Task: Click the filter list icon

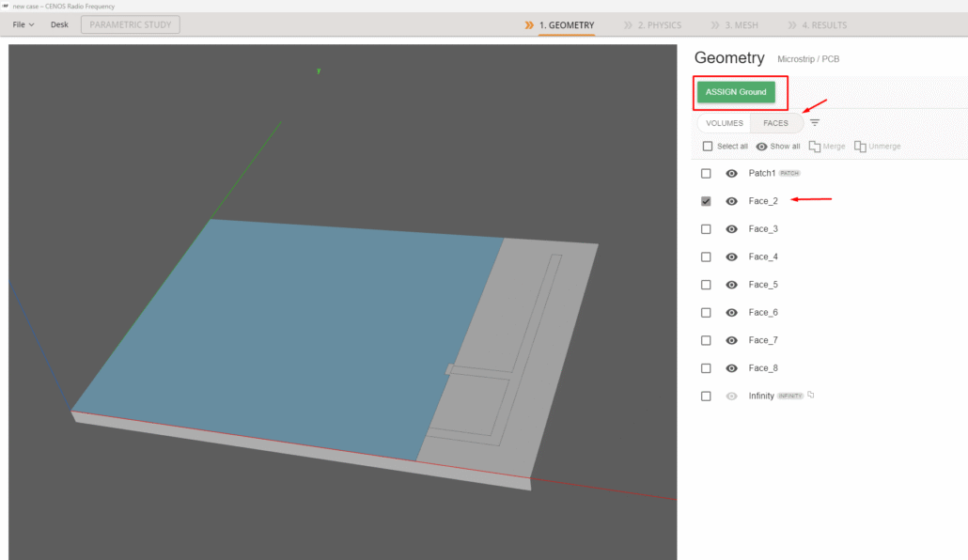Action: coord(815,123)
